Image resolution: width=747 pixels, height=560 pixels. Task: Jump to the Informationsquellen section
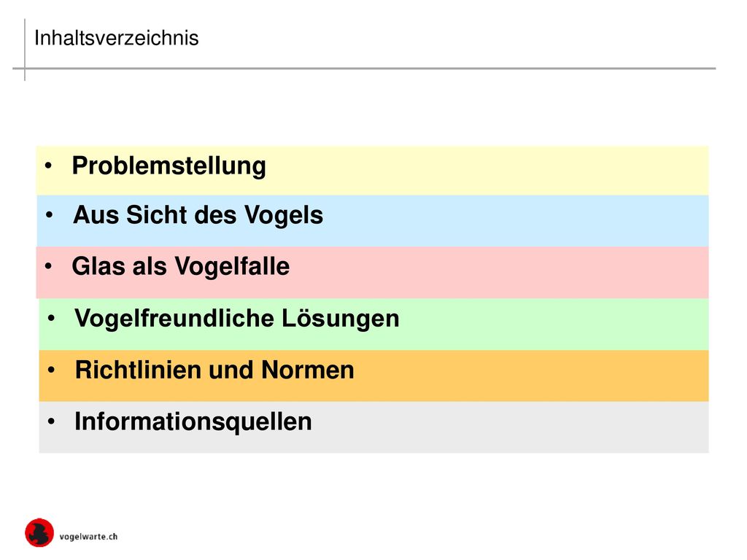(193, 422)
